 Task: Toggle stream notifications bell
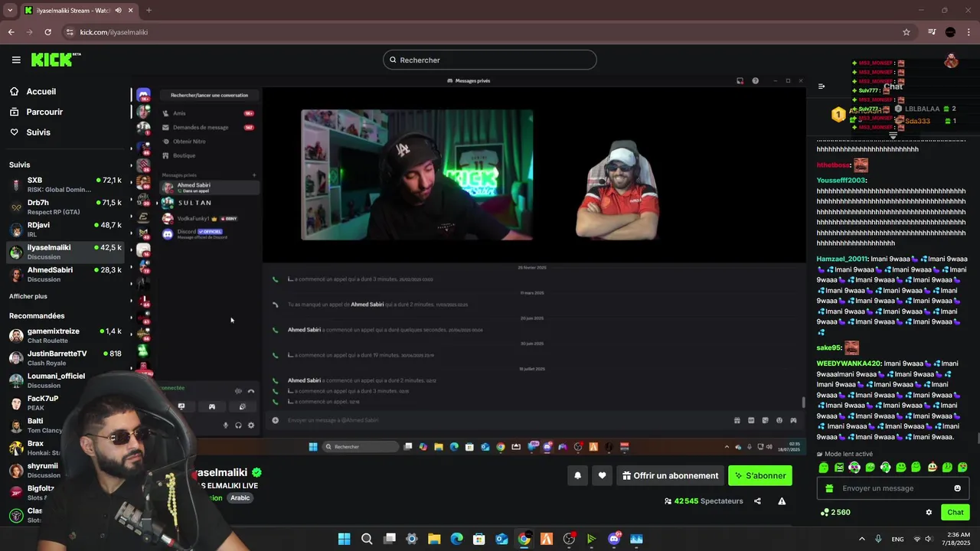(x=577, y=475)
